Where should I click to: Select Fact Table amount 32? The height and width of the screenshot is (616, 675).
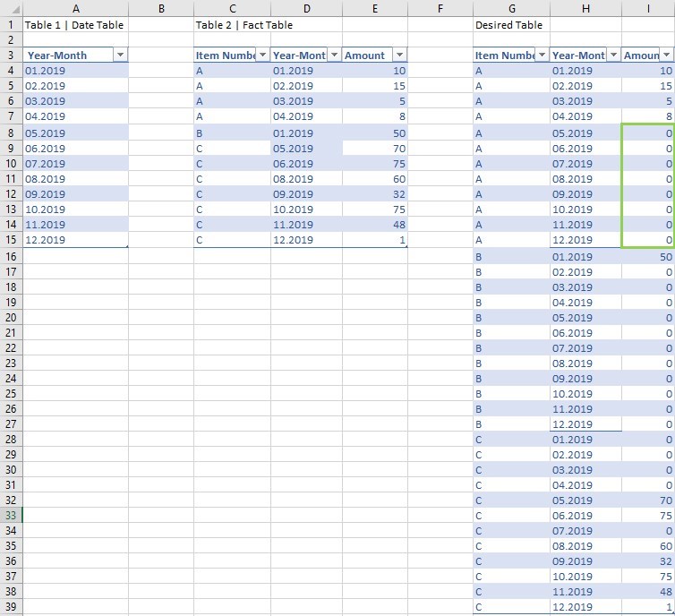point(375,194)
